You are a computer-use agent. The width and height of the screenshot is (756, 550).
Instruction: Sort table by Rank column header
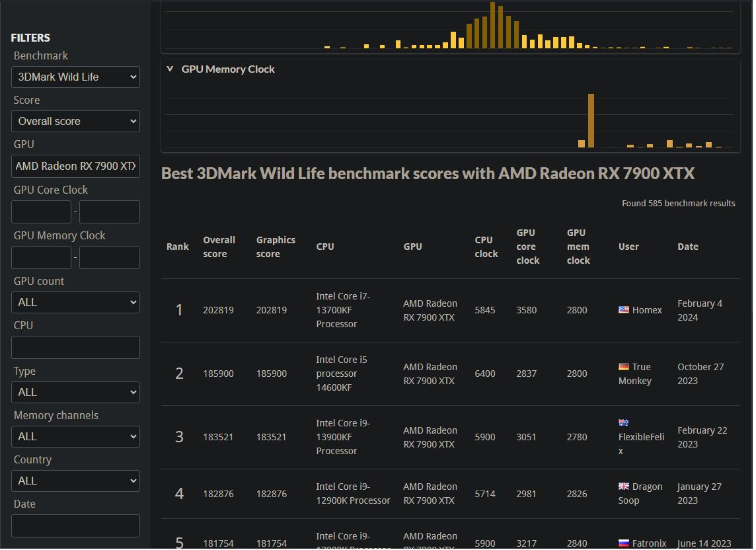(178, 247)
